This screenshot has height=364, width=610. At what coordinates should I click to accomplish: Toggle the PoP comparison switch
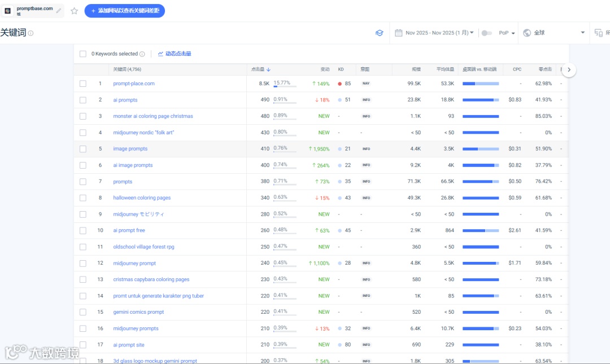coord(486,33)
